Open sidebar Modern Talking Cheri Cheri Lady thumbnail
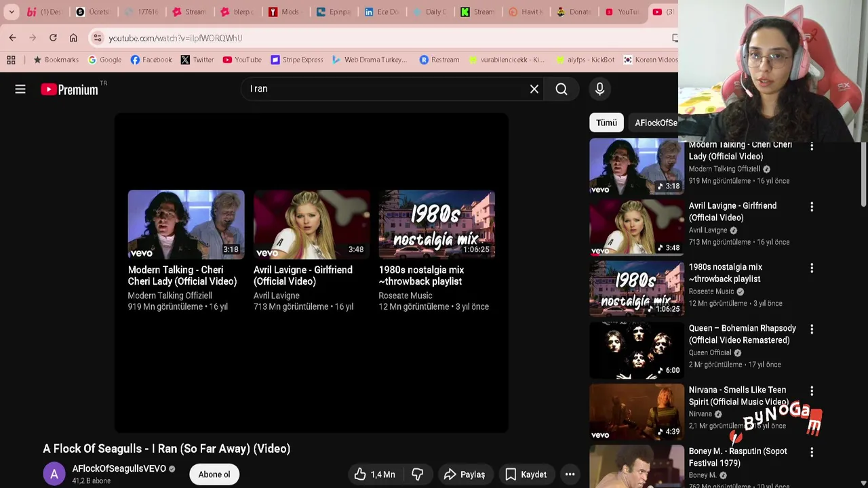The image size is (868, 488). pos(637,167)
